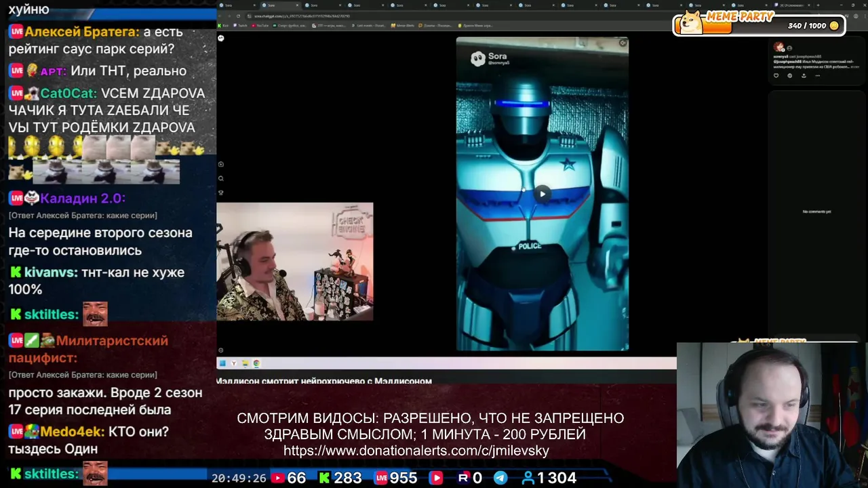The width and height of the screenshot is (868, 488).
Task: Click chat username 'Medo4ek'
Action: pos(71,432)
